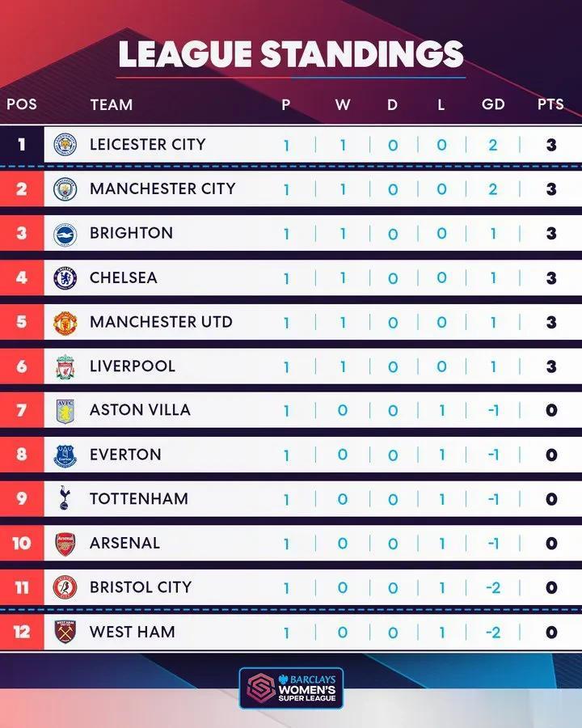
Task: Click the Arsenal cannon crest
Action: (65, 544)
